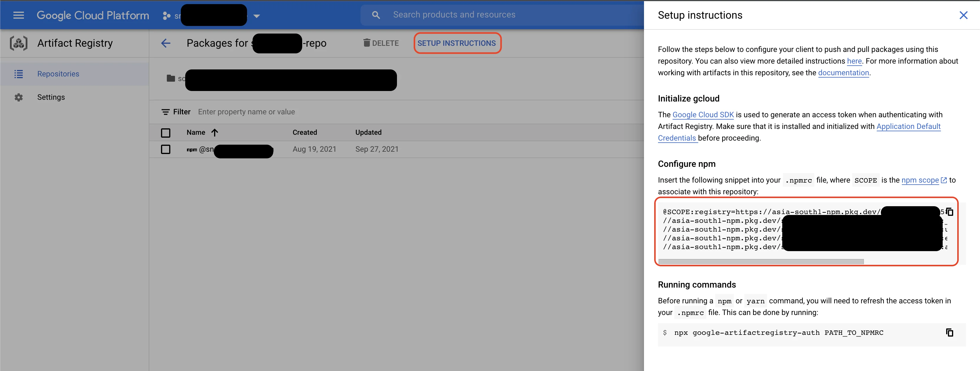Click the Configure npm heading
The height and width of the screenshot is (371, 980).
pyautogui.click(x=687, y=164)
